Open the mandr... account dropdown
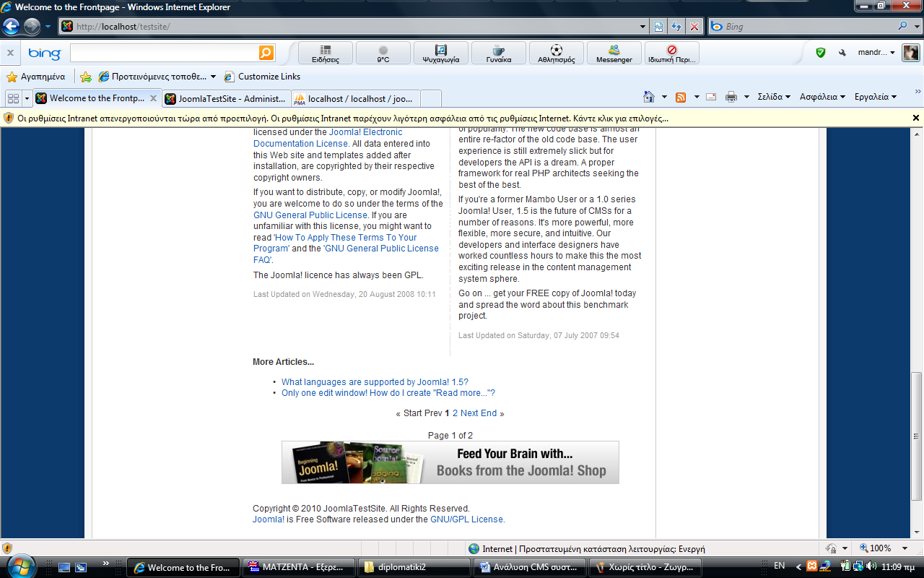The height and width of the screenshot is (578, 924). (876, 53)
